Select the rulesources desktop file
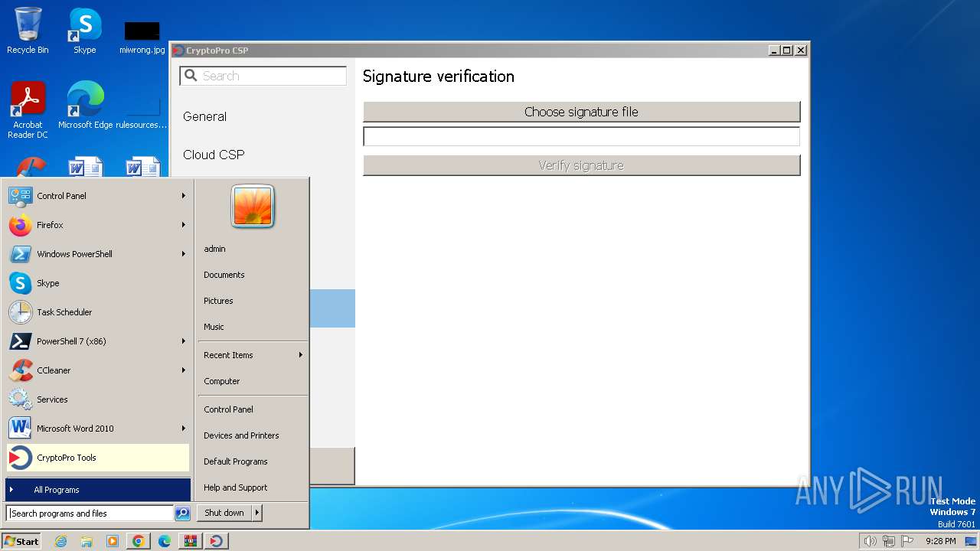Screen dimensions: 980x551 pos(142,112)
